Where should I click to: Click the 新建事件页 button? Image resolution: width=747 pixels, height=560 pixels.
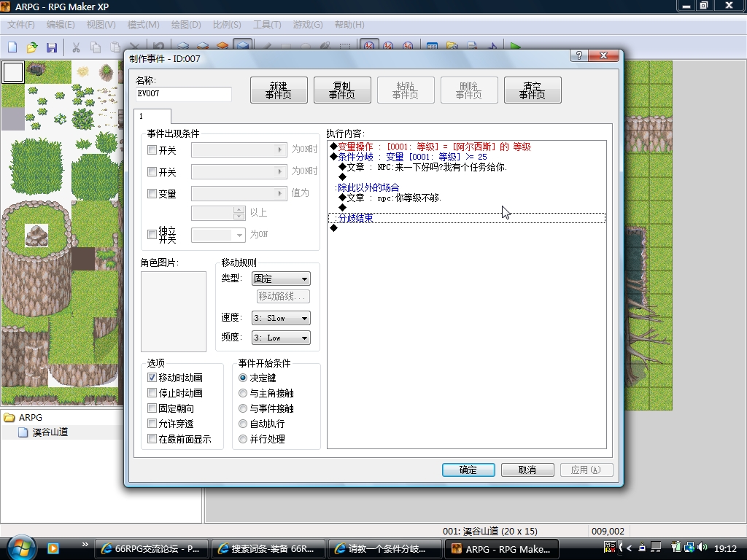(279, 90)
